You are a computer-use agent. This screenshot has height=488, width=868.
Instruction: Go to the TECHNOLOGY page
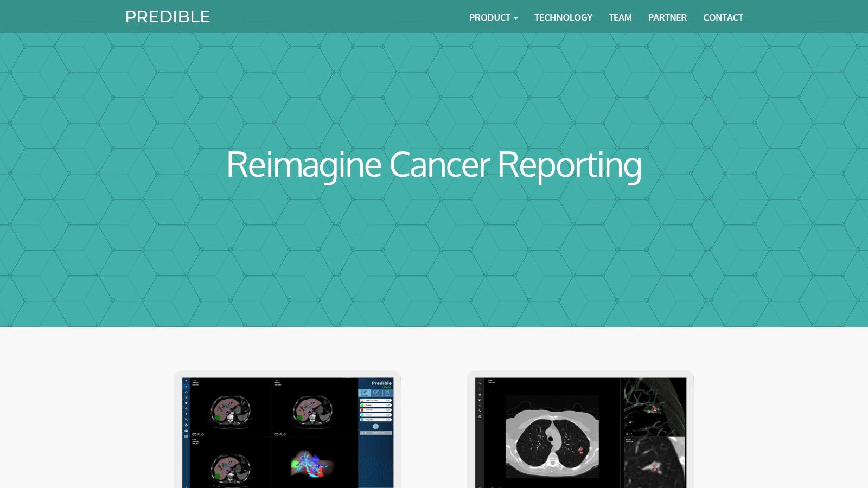pyautogui.click(x=563, y=17)
